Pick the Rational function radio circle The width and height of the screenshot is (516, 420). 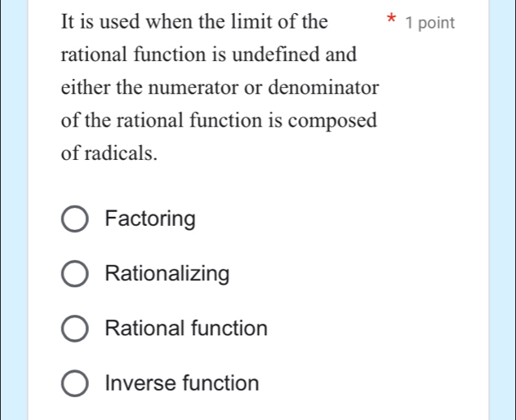tap(76, 329)
